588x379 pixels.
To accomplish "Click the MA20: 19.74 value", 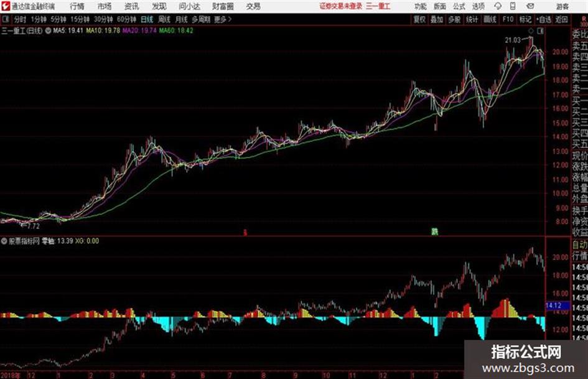I will click(139, 30).
